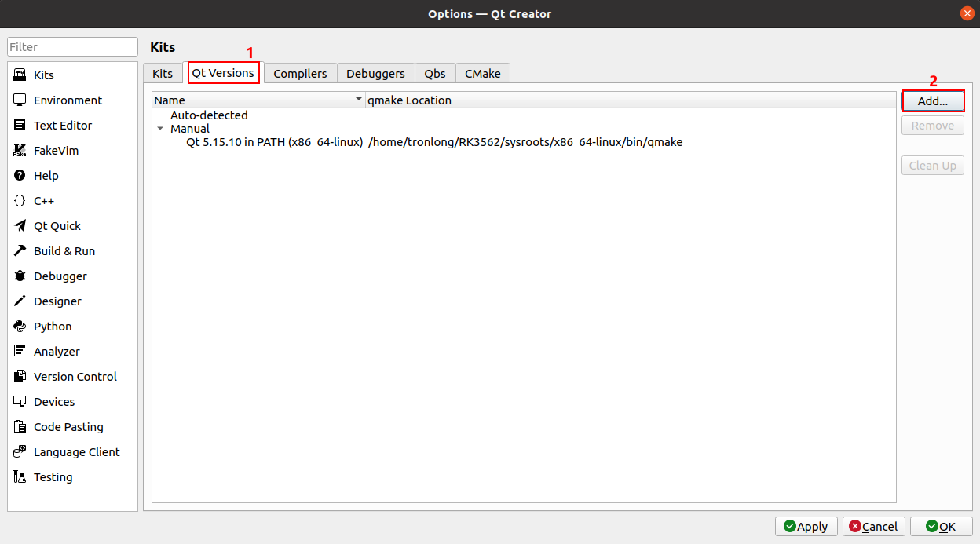Viewport: 980px width, 544px height.
Task: Select the 'Devices' sidebar label
Action: point(54,402)
